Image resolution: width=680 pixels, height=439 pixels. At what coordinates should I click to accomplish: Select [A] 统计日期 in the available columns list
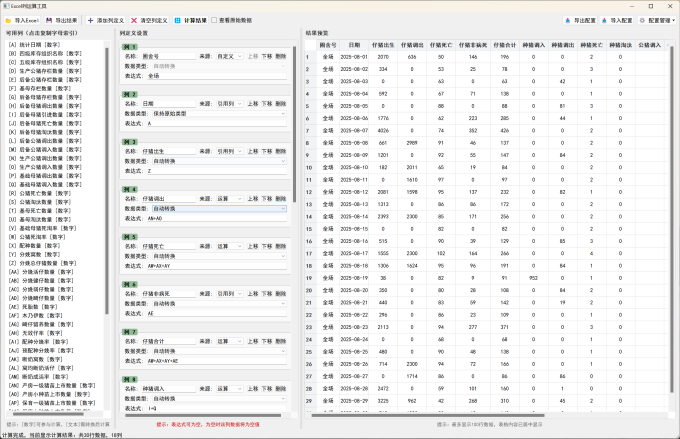[33, 45]
